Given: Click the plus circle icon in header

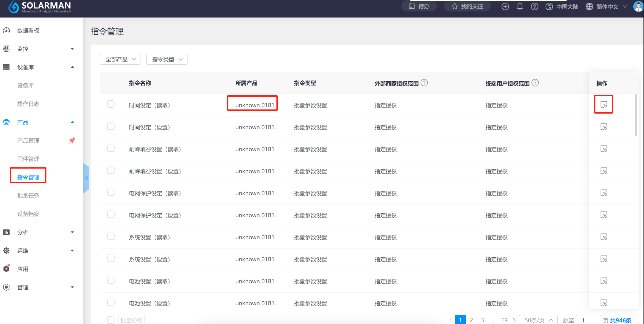Looking at the screenshot, I should (x=505, y=7).
